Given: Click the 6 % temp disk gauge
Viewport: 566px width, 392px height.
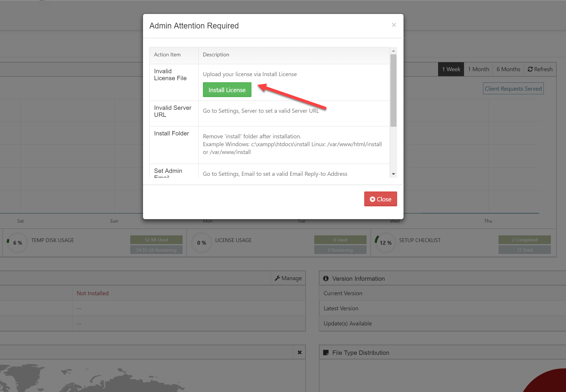Looking at the screenshot, I should [x=17, y=243].
